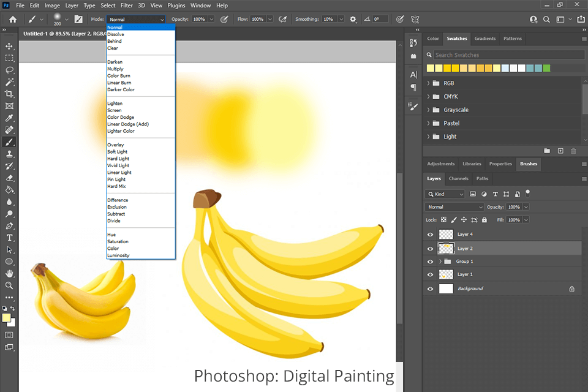Select the Frame tool
588x392 pixels.
coord(9,106)
